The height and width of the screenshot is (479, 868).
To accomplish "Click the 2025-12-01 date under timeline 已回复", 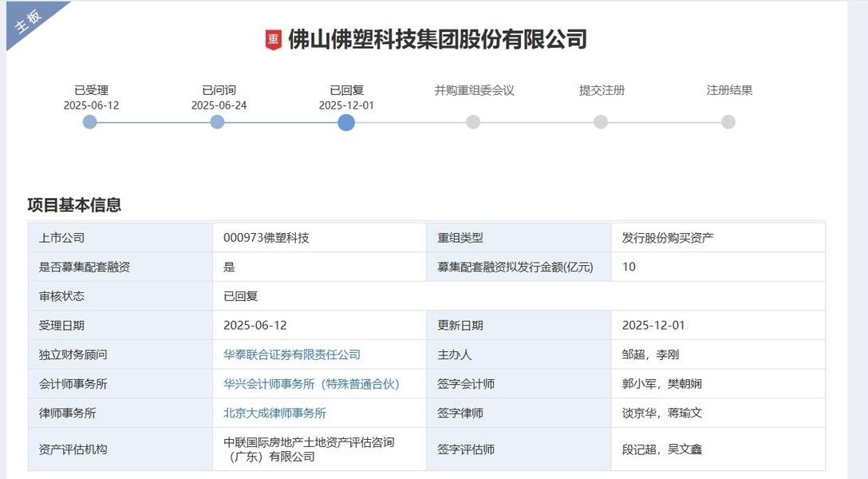I will [346, 105].
